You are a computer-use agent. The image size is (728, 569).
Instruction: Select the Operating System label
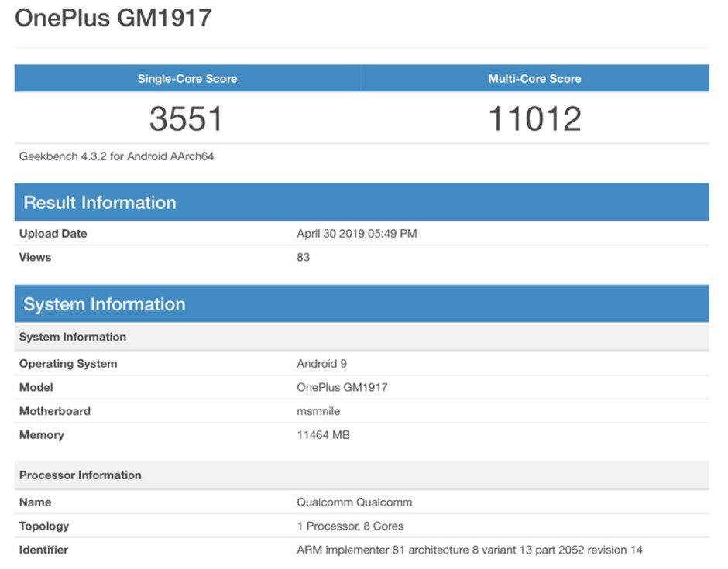pos(68,363)
